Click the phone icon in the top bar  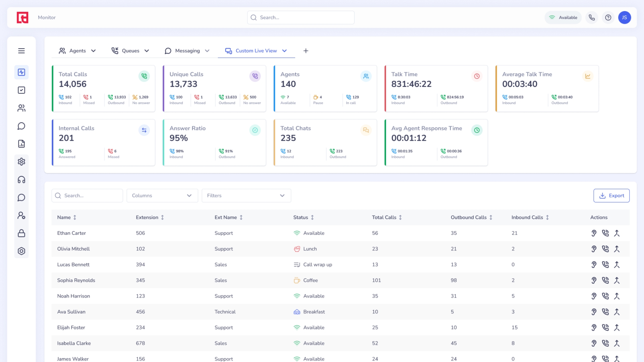592,17
